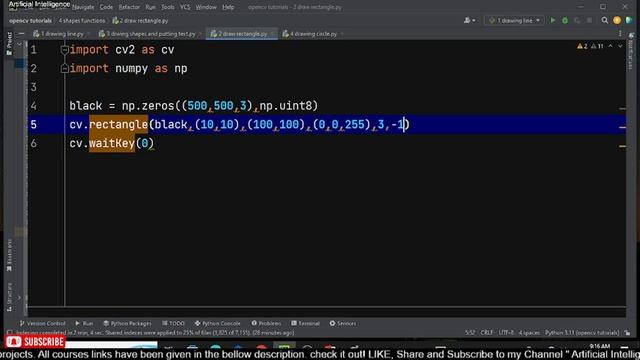640x360 pixels.
Task: Open the Tools menu
Action: (167, 7)
